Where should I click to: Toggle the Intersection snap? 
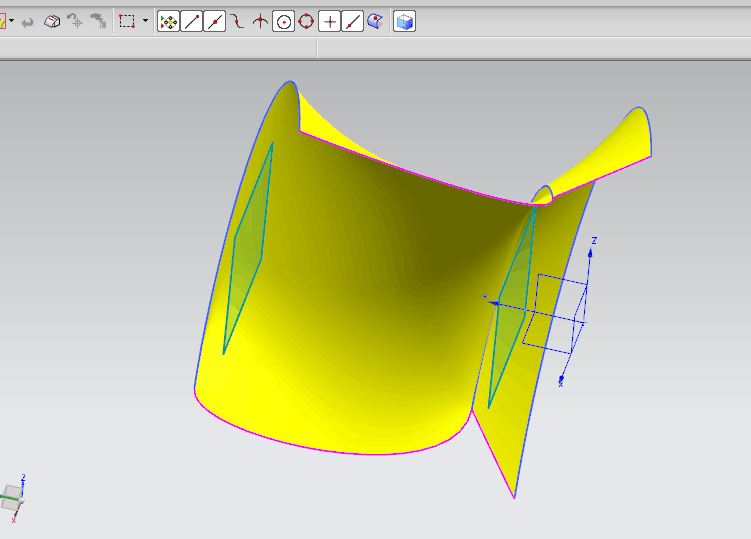pyautogui.click(x=260, y=22)
